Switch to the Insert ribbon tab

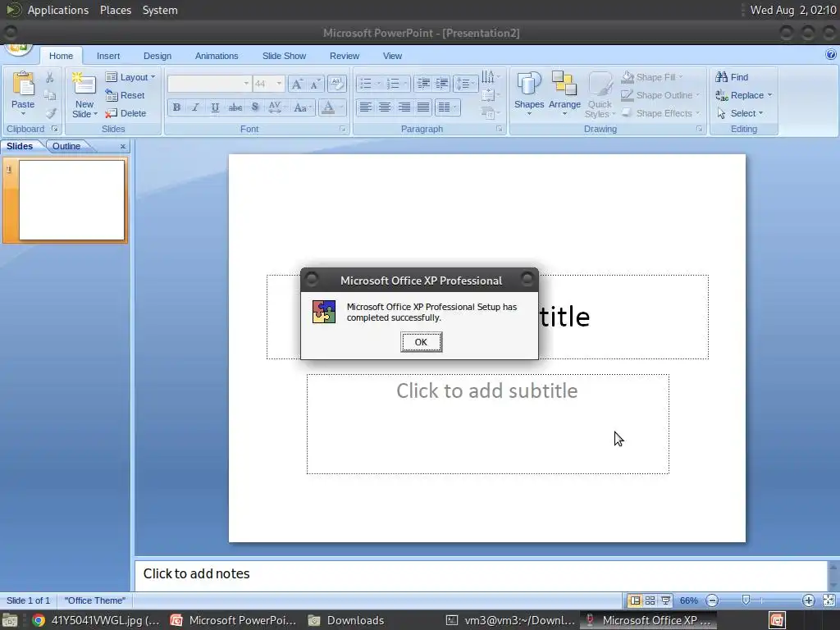point(108,56)
